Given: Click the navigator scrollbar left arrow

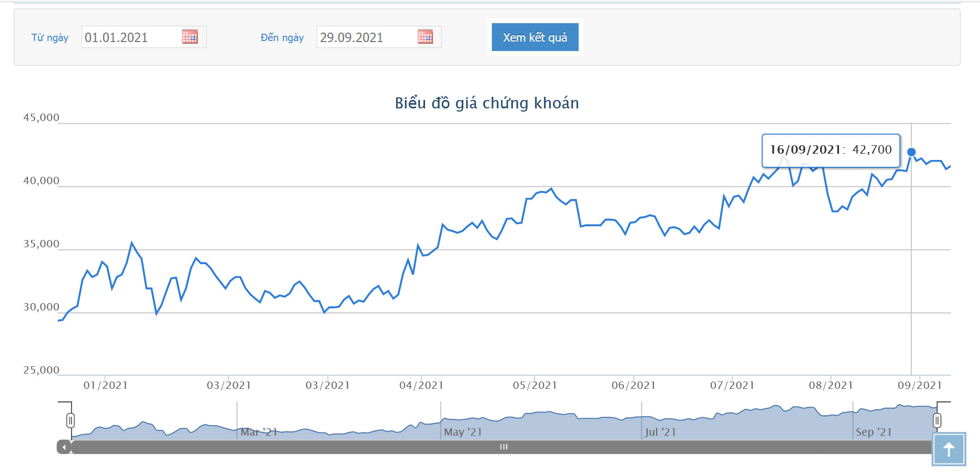Looking at the screenshot, I should (64, 447).
